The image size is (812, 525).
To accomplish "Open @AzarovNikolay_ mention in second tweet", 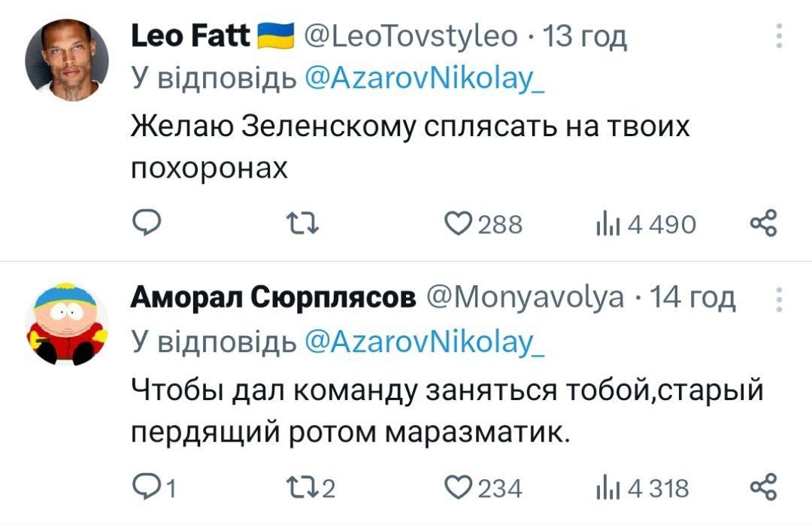I will pos(426,342).
